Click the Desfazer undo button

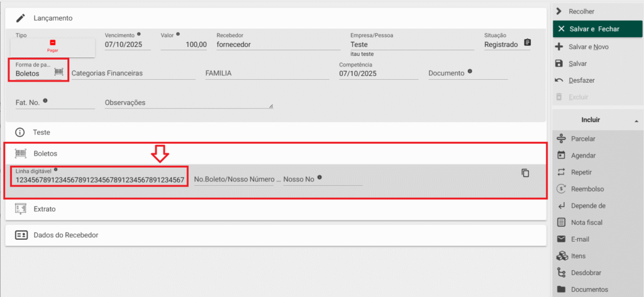(x=581, y=80)
